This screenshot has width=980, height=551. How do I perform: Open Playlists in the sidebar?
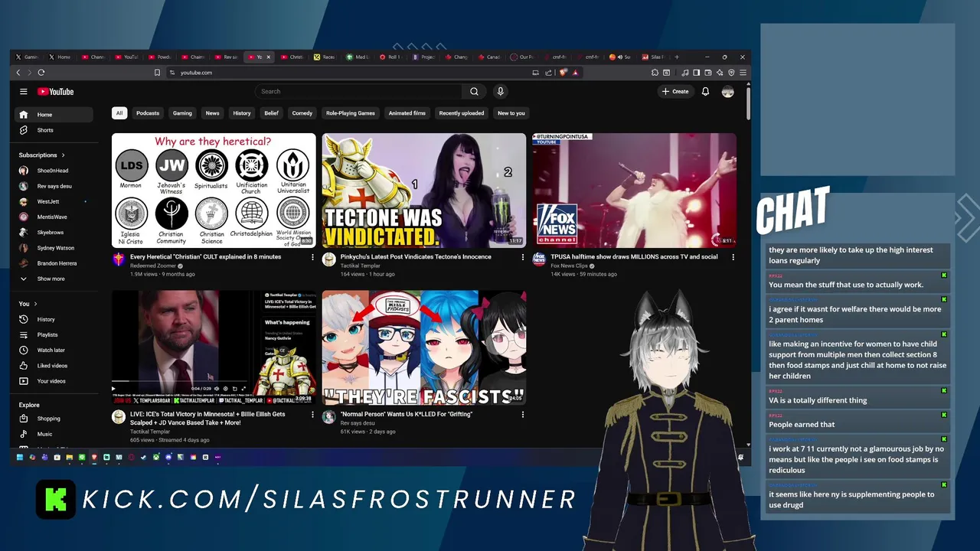(54, 334)
